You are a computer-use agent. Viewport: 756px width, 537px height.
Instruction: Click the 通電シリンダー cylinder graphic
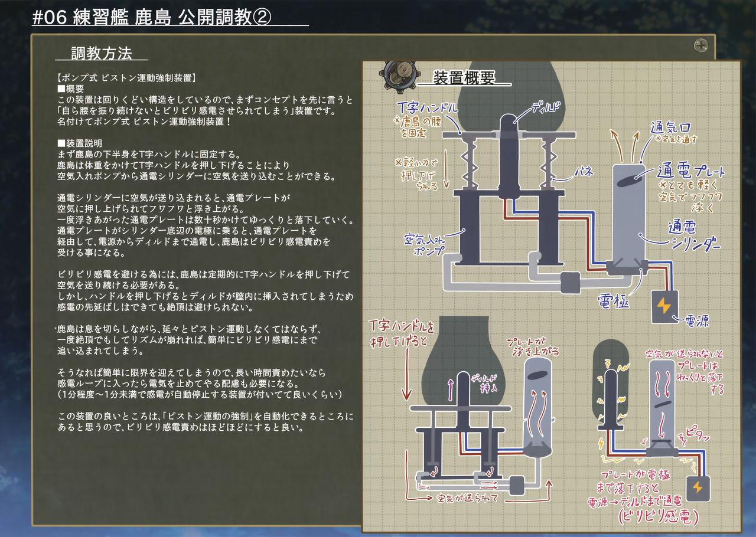tap(629, 218)
